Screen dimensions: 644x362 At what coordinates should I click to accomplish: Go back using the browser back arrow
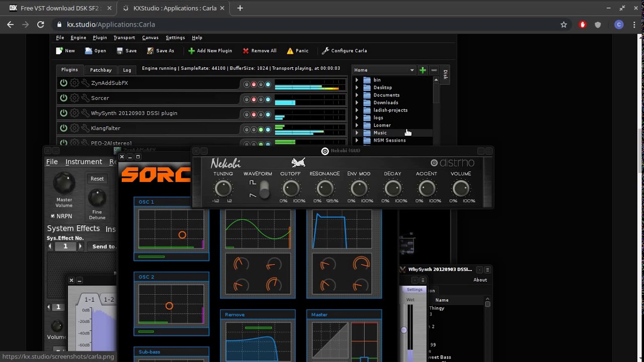pyautogui.click(x=10, y=25)
